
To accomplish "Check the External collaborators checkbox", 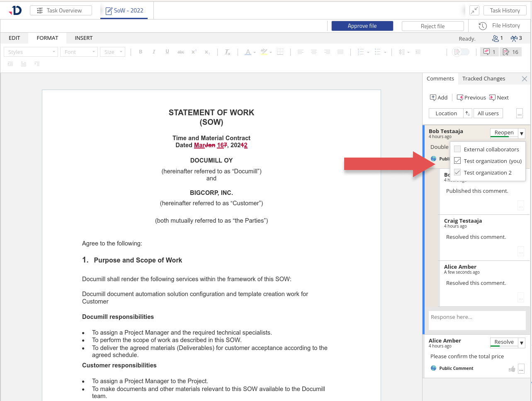I will (x=457, y=149).
